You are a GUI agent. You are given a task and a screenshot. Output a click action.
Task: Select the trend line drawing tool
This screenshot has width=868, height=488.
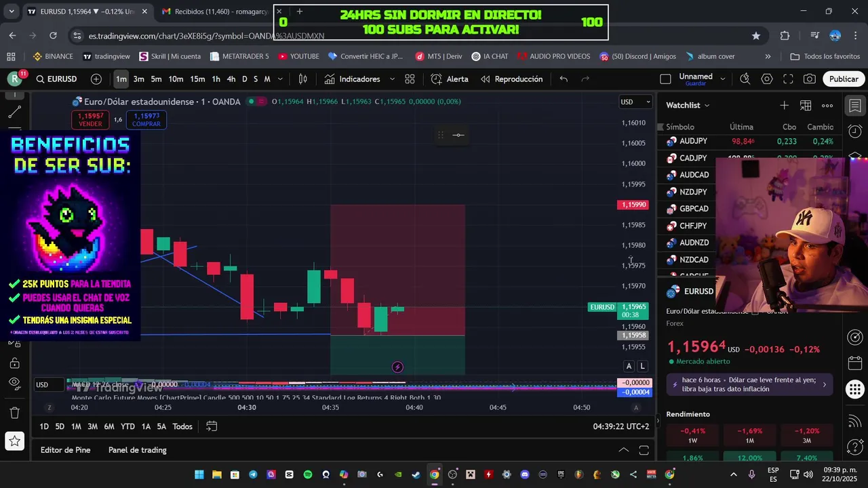pyautogui.click(x=15, y=111)
